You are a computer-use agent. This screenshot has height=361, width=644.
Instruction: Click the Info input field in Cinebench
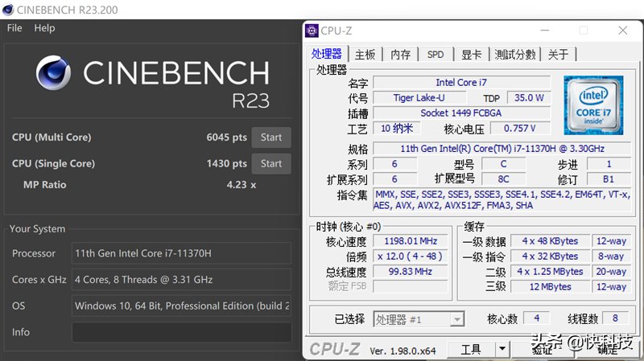click(x=182, y=332)
